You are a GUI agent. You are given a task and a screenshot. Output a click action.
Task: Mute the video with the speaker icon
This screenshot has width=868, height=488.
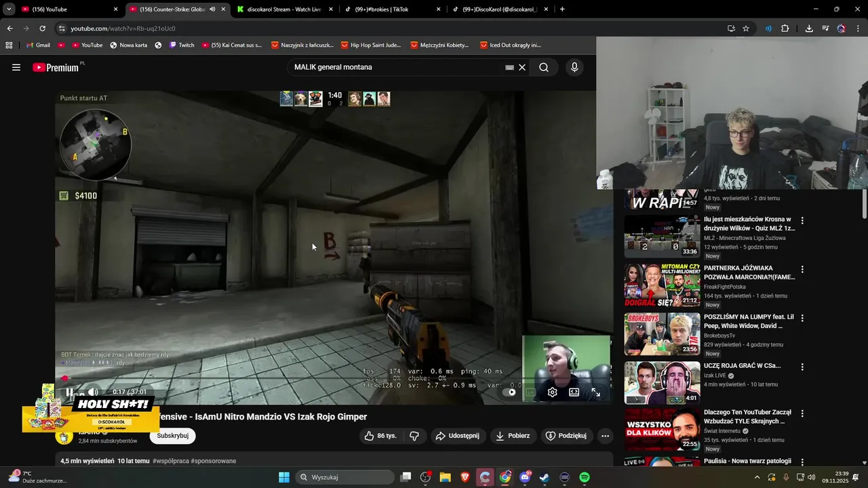pos(93,392)
